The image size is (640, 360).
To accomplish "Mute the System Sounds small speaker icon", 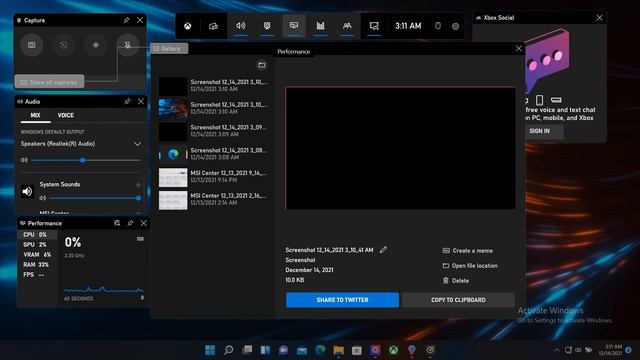I will click(x=42, y=198).
